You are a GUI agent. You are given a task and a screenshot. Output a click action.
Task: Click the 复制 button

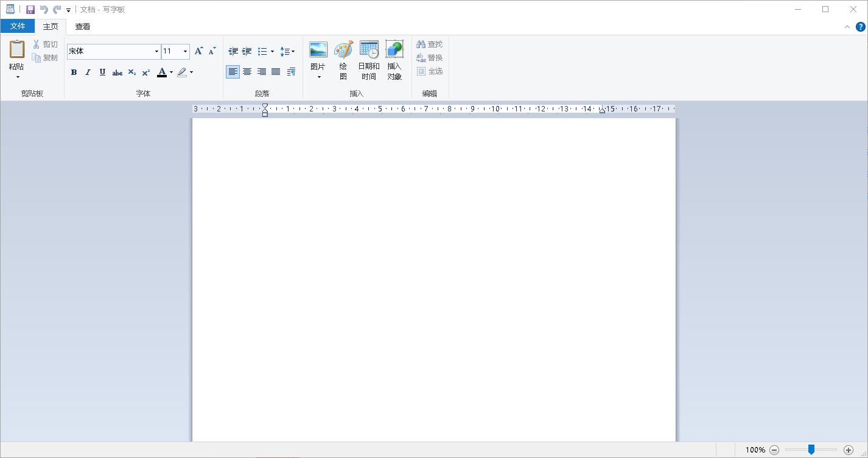(46, 58)
